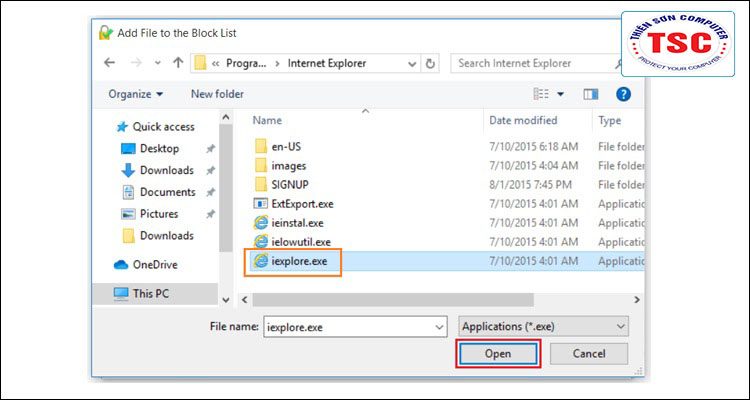750x400 pixels.
Task: Go up one folder level arrow
Action: [x=178, y=63]
